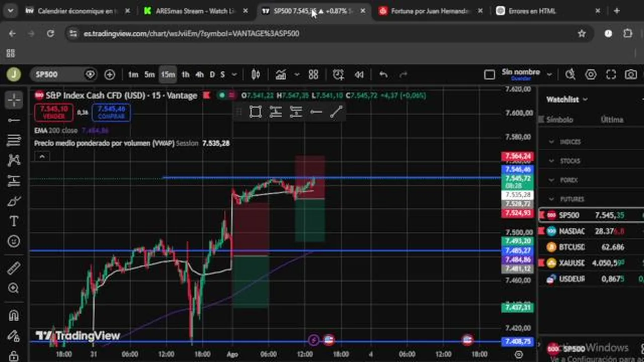The width and height of the screenshot is (644, 362).
Task: Select the ruler measure tool
Action: [x=14, y=268]
